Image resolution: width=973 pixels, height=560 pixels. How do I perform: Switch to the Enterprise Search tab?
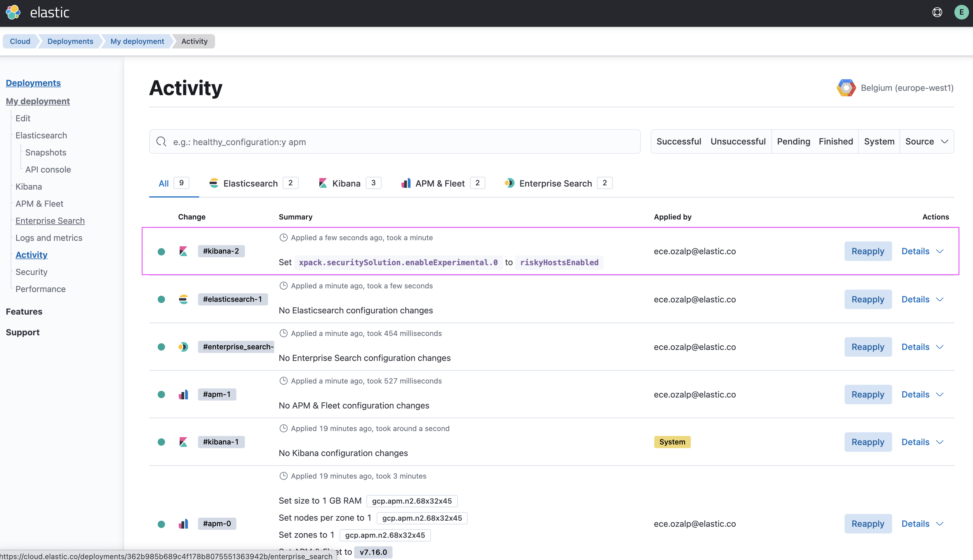coord(558,184)
